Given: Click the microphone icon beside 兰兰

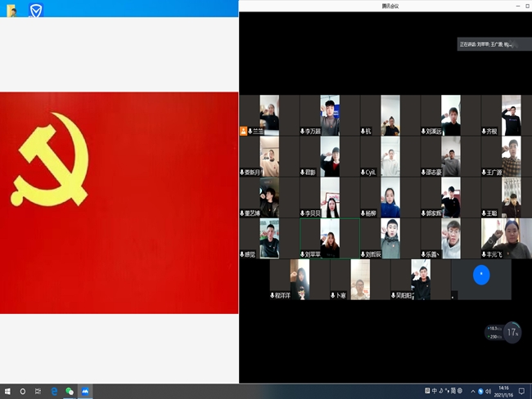Looking at the screenshot, I should 250,131.
